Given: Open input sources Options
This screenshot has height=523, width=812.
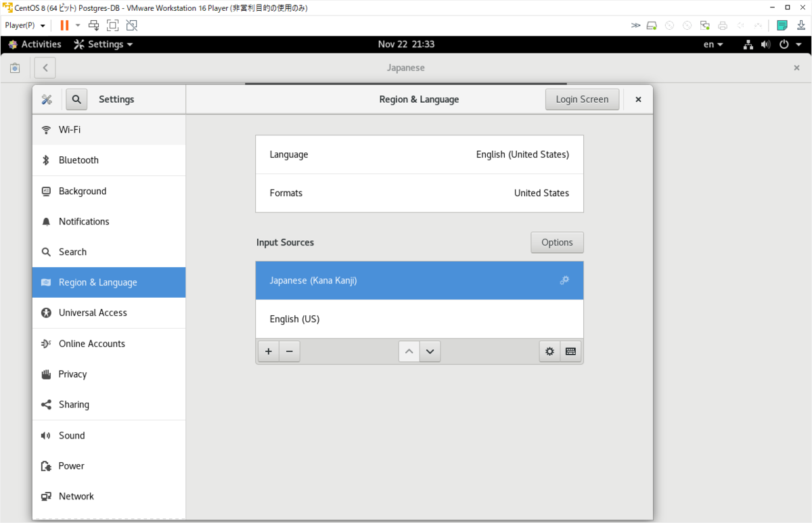Looking at the screenshot, I should [557, 242].
